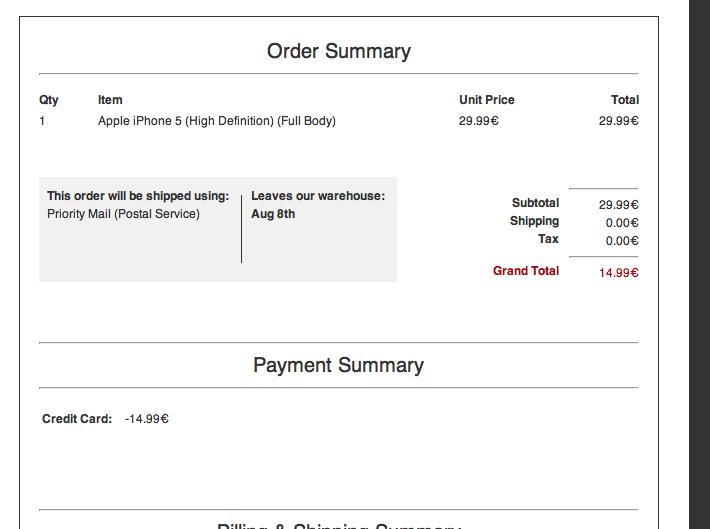
Task: Click the red Grand Total label
Action: (526, 270)
